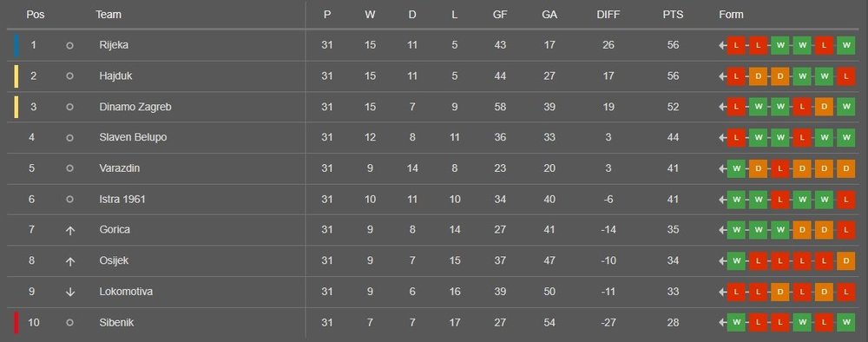Open the Dinamo Zagreb team link
This screenshot has height=342, width=868.
coord(135,107)
